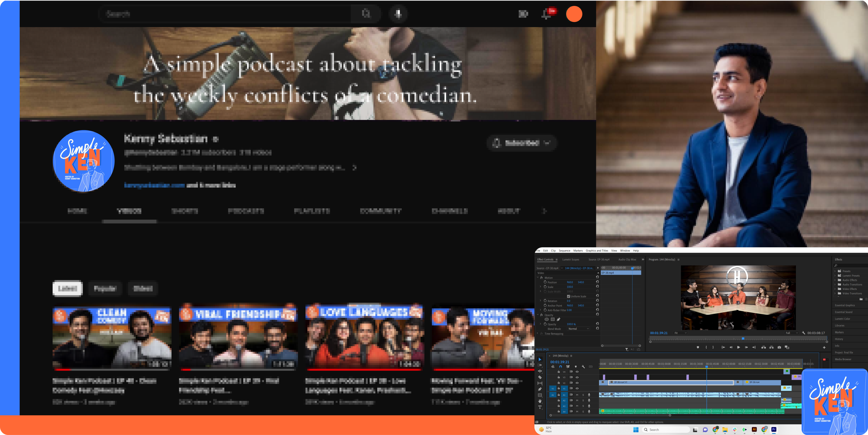Hide track V3 with its eye icon
Viewport: 868px width, 435px height.
577,377
